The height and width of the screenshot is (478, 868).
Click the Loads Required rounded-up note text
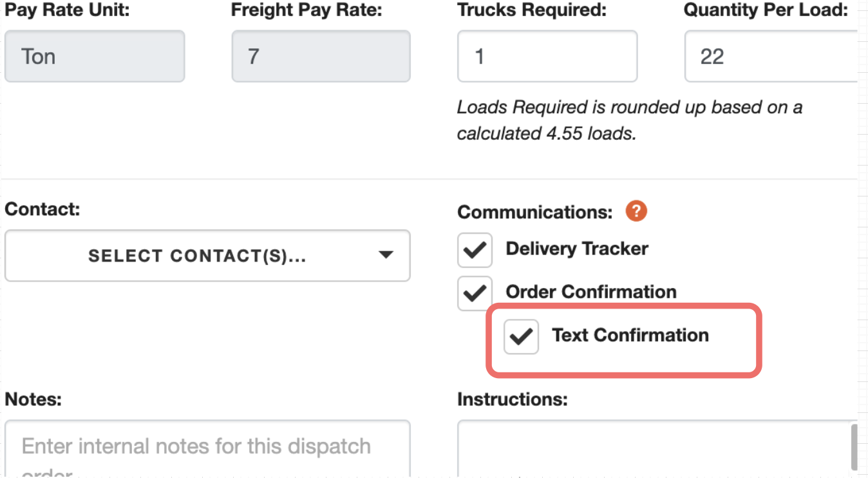coord(630,120)
